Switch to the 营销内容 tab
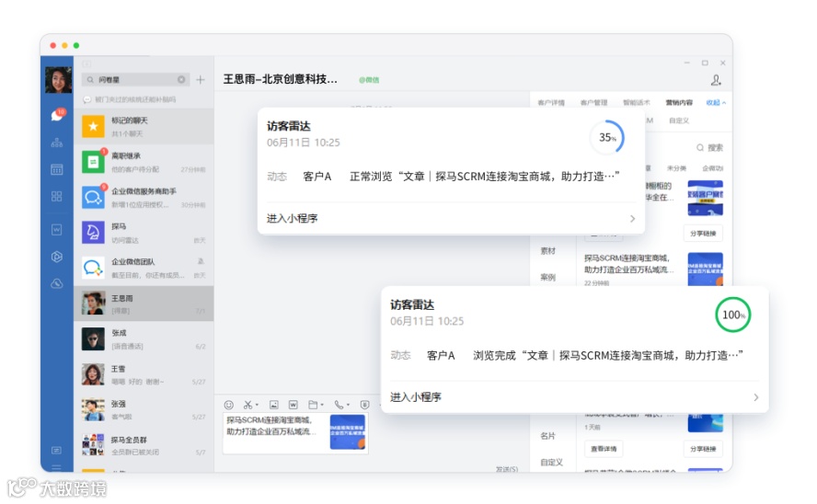817x504 pixels. [679, 103]
